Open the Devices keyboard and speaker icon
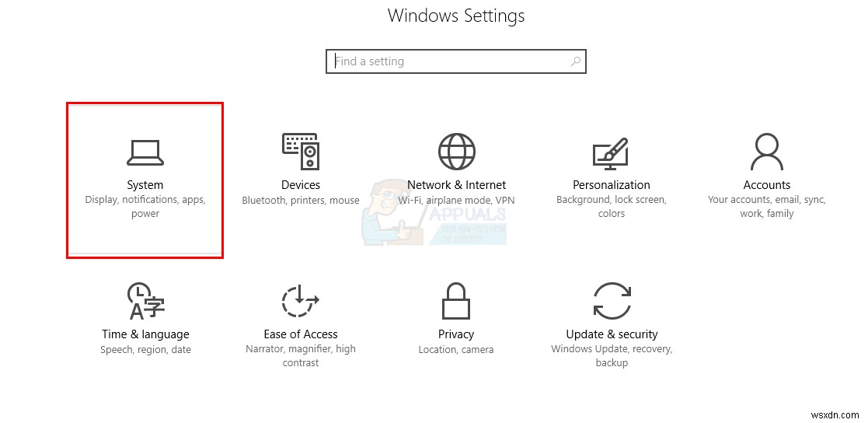868x423 pixels. (301, 151)
